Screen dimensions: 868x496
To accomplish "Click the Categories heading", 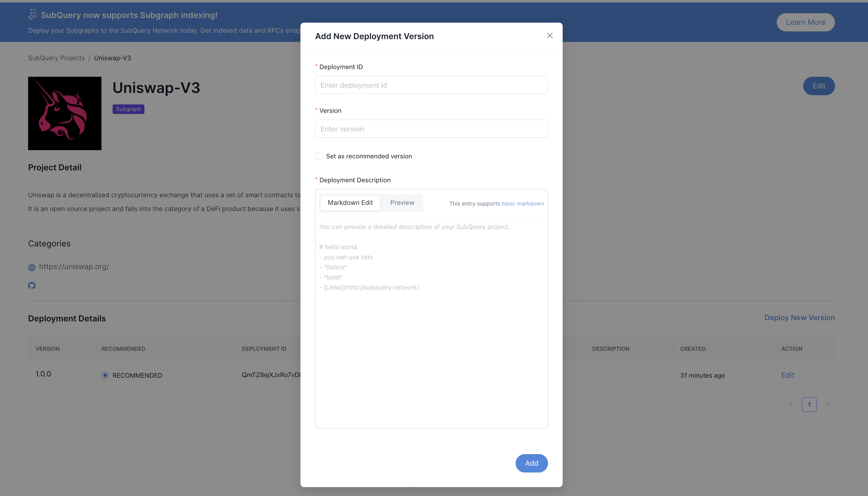I will pos(49,244).
